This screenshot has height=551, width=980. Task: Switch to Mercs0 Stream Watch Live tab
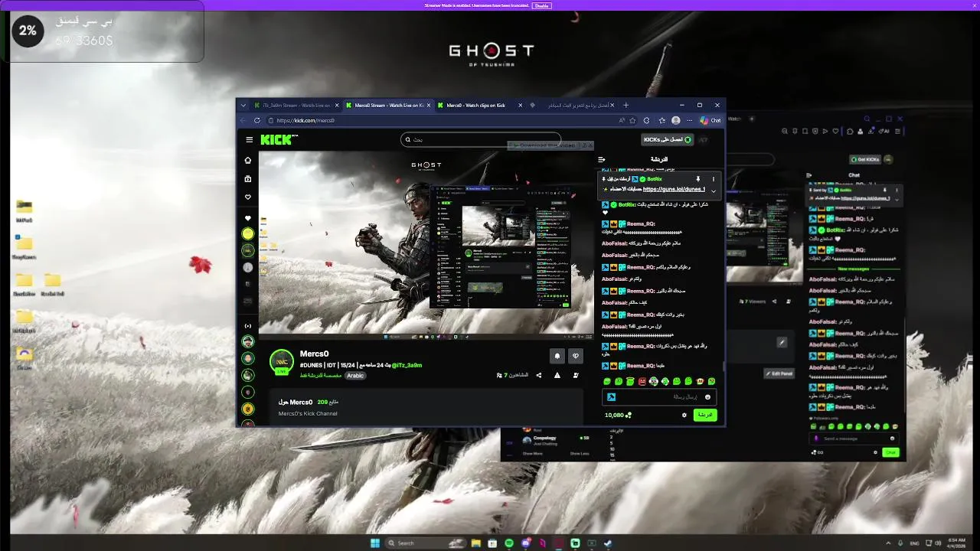point(388,105)
